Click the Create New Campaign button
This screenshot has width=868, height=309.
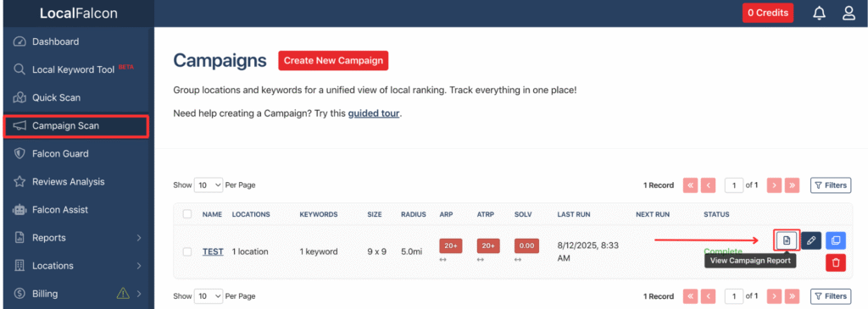coord(333,61)
